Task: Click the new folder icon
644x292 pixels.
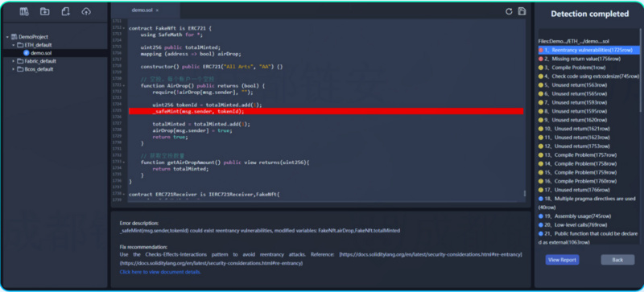Action: [45, 11]
